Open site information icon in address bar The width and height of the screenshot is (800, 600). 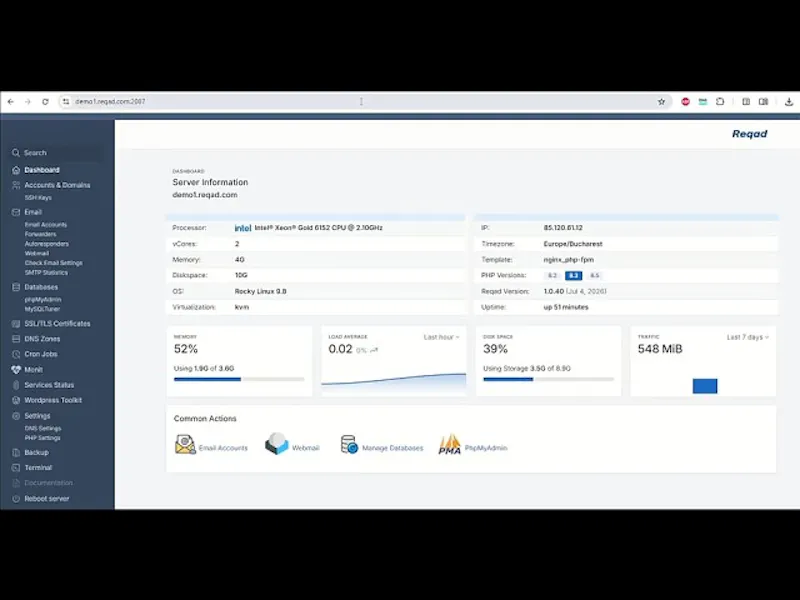point(66,102)
